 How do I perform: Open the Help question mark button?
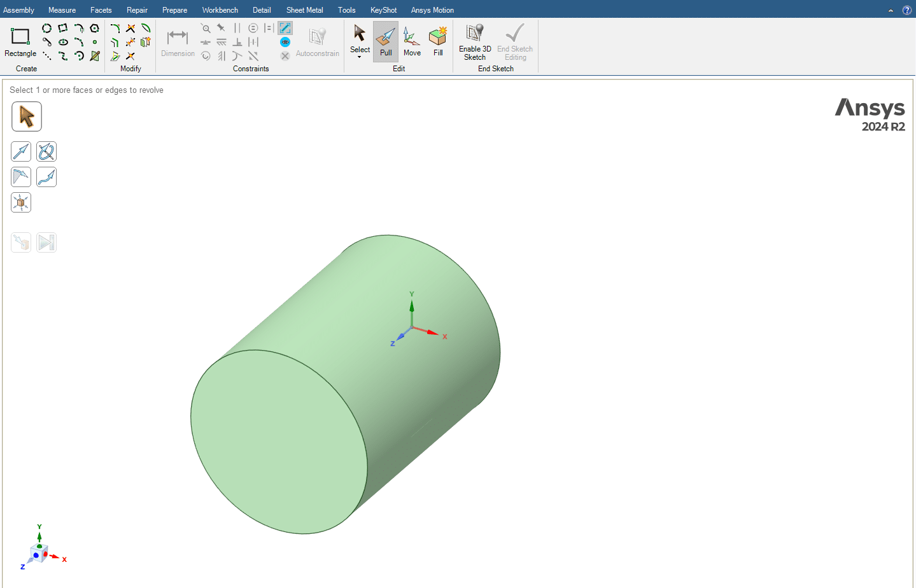coord(906,10)
